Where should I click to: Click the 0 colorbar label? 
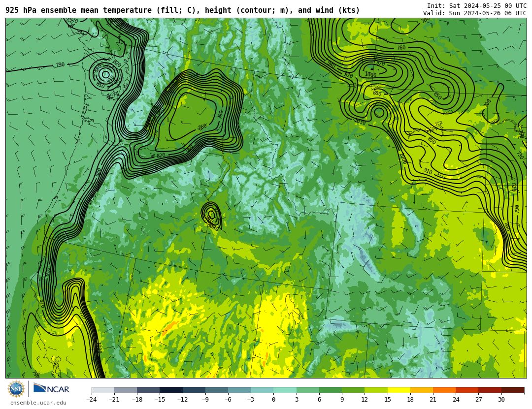273,400
